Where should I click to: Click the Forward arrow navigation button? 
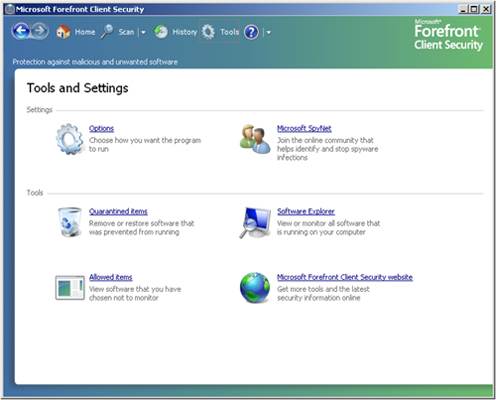pos(40,31)
